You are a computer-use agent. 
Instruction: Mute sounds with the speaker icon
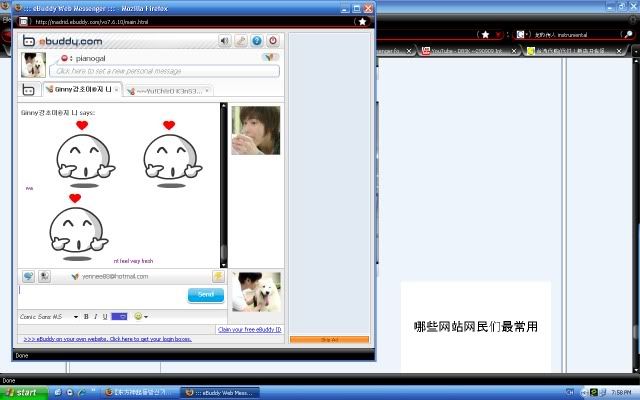(x=225, y=41)
